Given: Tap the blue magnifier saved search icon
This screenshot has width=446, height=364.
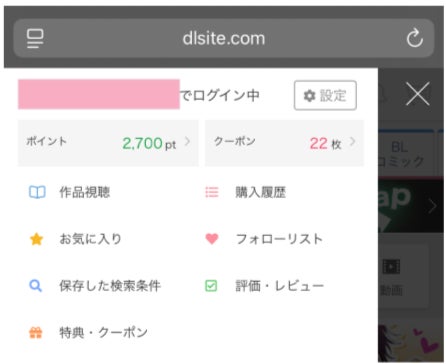Looking at the screenshot, I should tap(36, 286).
